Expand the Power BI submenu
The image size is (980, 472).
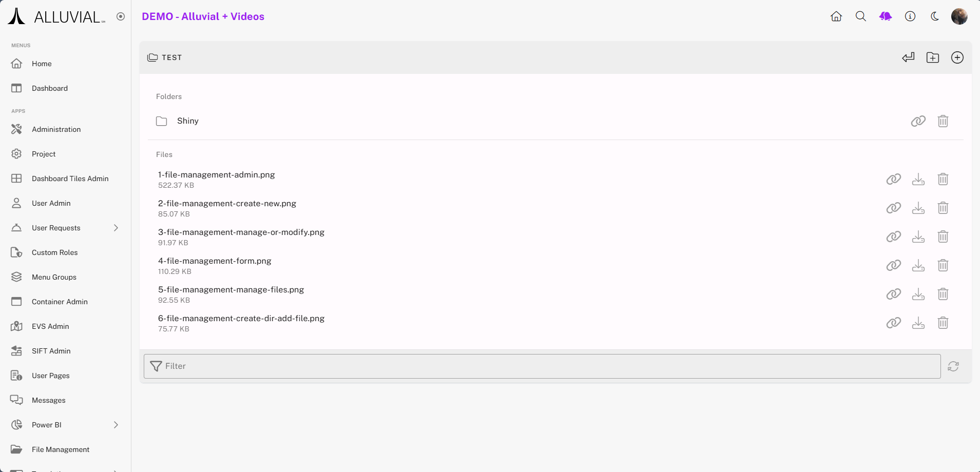(116, 425)
